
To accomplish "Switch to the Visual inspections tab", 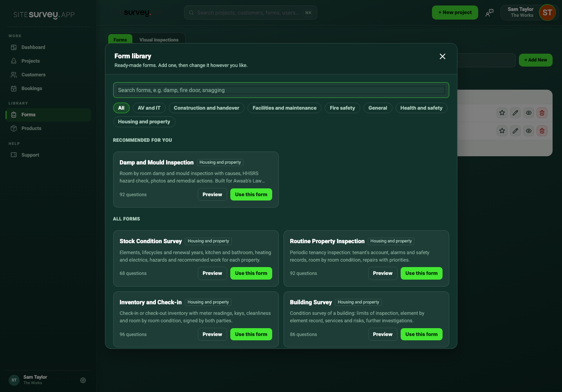I will (x=159, y=40).
